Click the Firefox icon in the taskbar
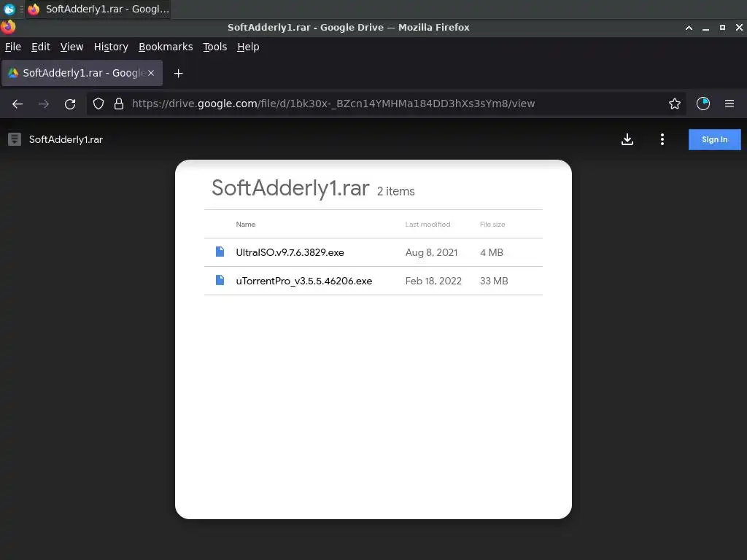The width and height of the screenshot is (747, 560). [x=34, y=9]
